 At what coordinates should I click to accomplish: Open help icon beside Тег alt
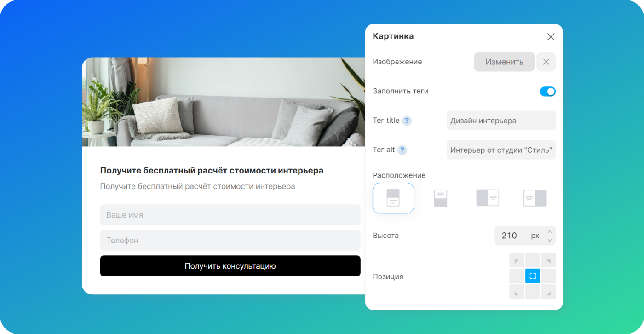pyautogui.click(x=402, y=150)
